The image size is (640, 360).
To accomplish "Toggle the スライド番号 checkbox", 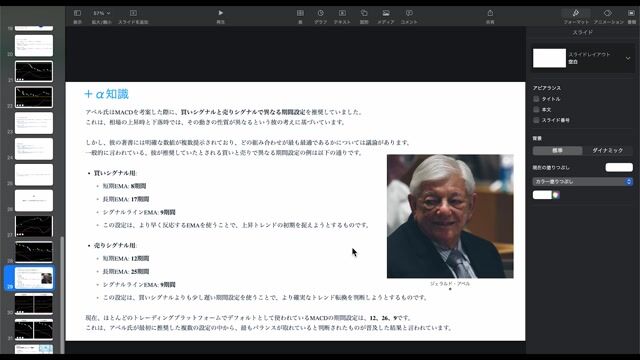I will coord(536,120).
